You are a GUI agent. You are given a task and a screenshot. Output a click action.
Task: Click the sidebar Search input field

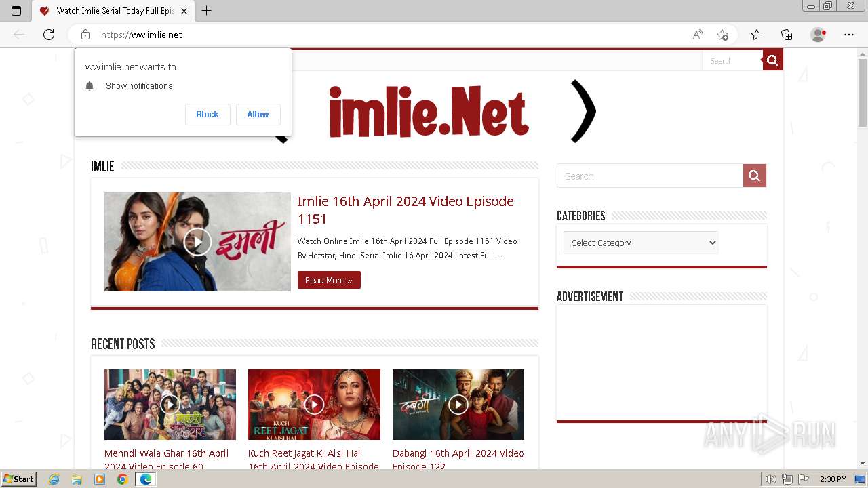pyautogui.click(x=650, y=176)
